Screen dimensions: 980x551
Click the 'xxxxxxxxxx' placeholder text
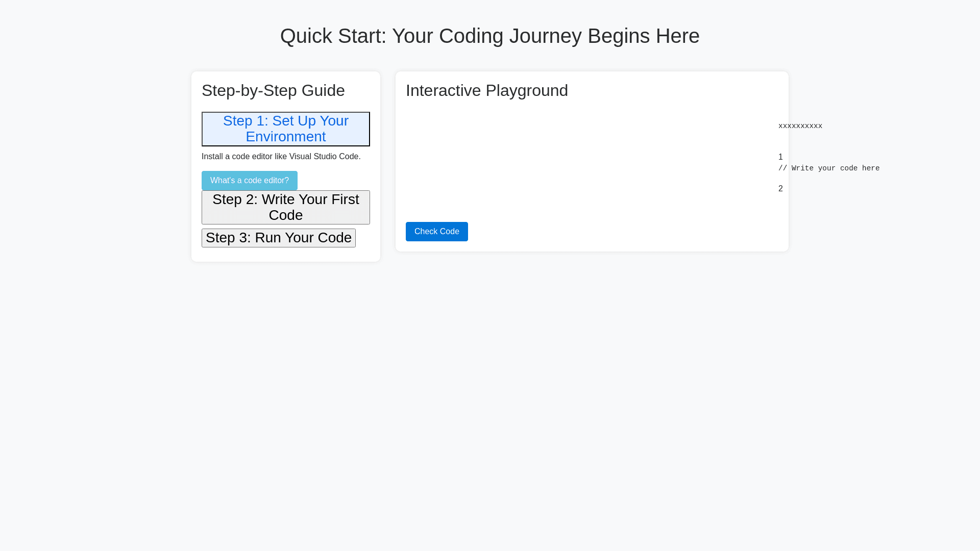click(x=800, y=126)
